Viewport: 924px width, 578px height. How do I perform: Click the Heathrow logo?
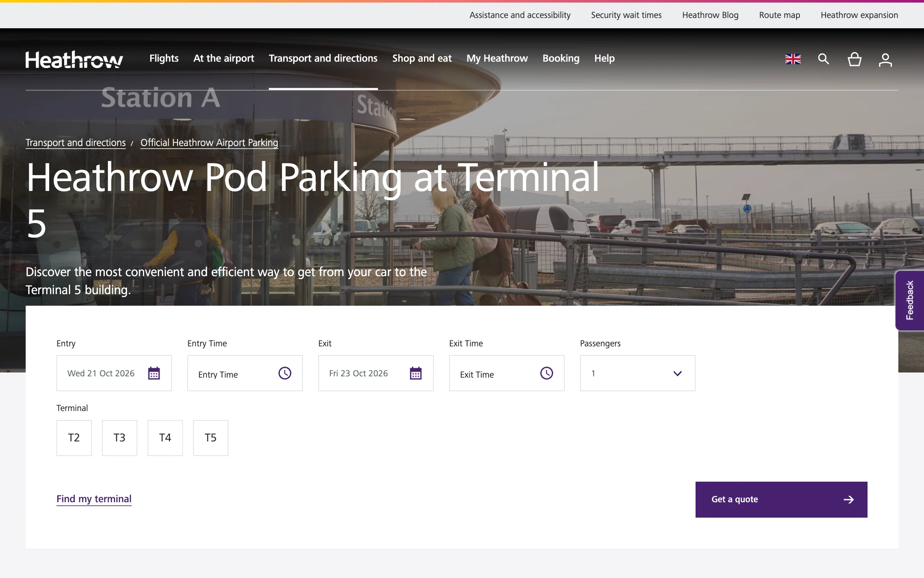(x=74, y=60)
